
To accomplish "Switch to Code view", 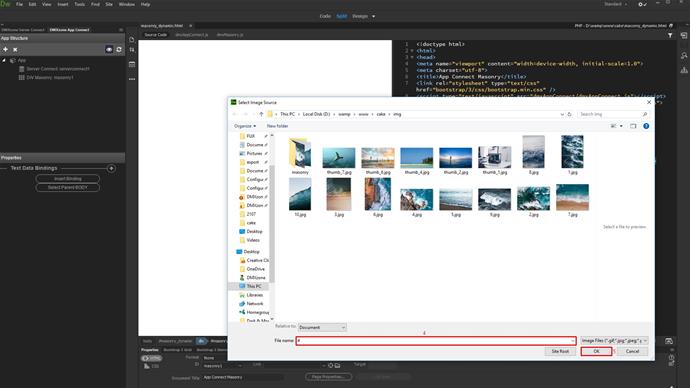I will pos(325,16).
